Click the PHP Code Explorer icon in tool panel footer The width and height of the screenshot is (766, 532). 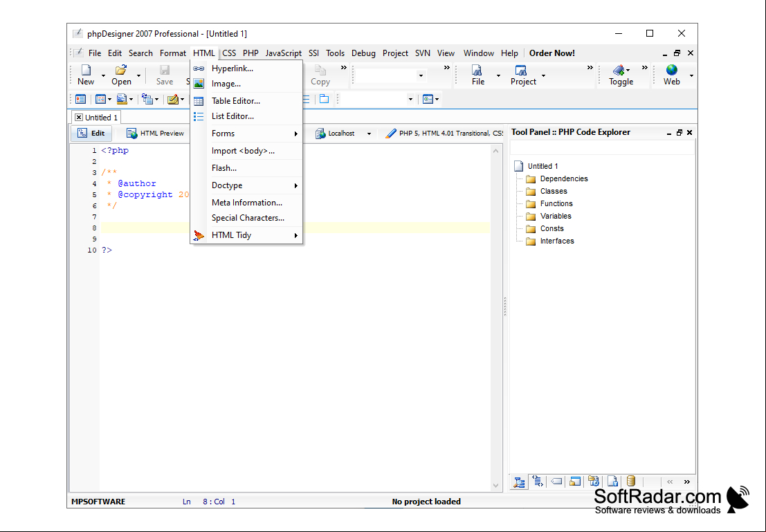519,482
